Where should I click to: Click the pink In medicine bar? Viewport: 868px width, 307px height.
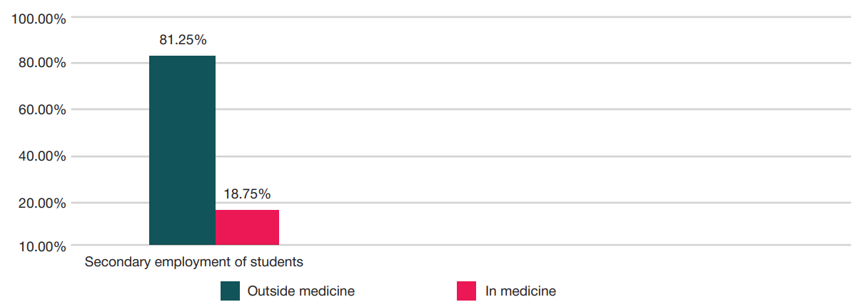pos(247,227)
